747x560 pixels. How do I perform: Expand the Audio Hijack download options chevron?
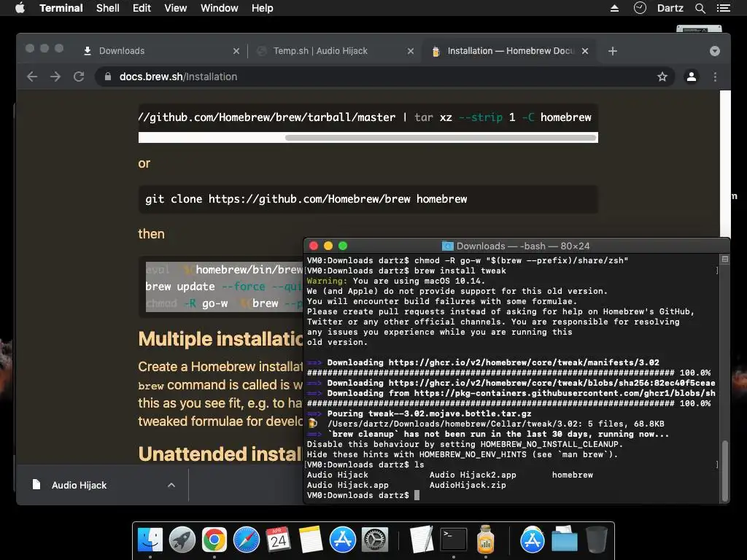(x=171, y=485)
